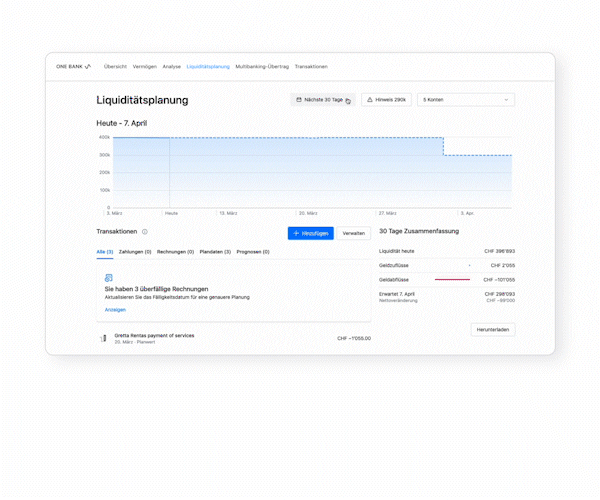Switch to the Plandaten (3) tab
This screenshot has height=500, width=600.
(x=215, y=252)
